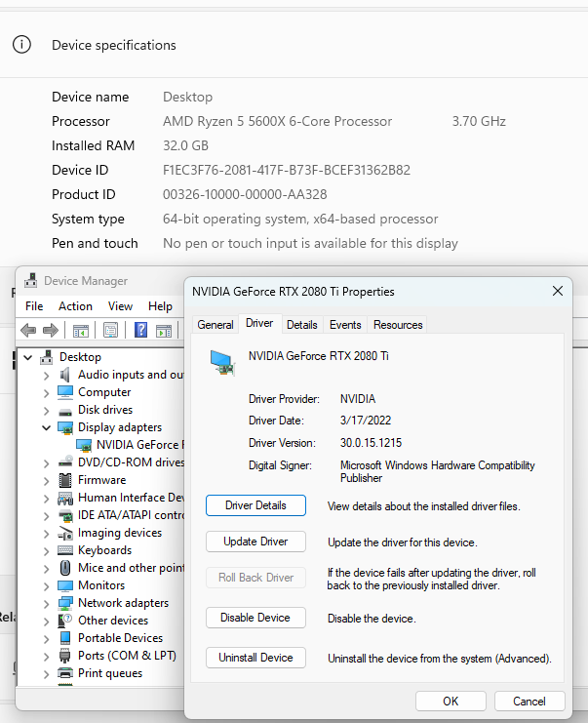Image resolution: width=588 pixels, height=723 pixels.
Task: Expand the Monitors node
Action: pos(46,586)
